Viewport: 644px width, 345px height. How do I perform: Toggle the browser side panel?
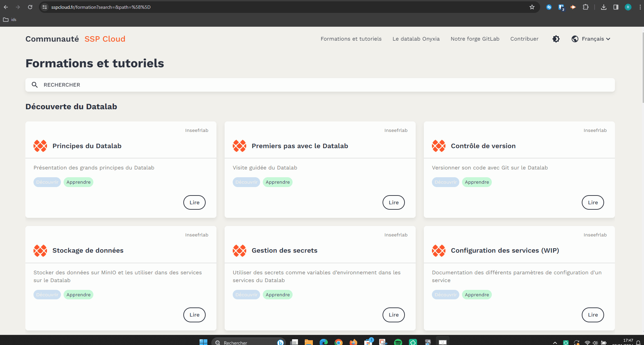[x=616, y=7]
